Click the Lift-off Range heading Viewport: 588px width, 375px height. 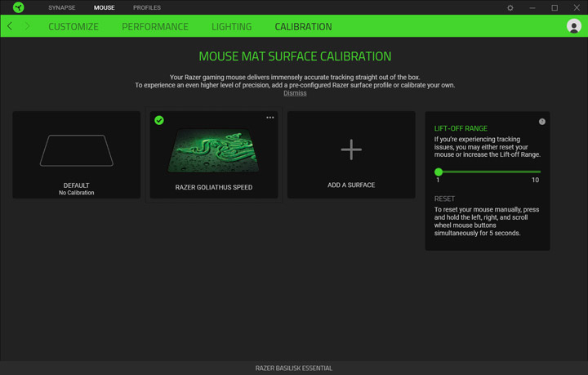click(461, 128)
